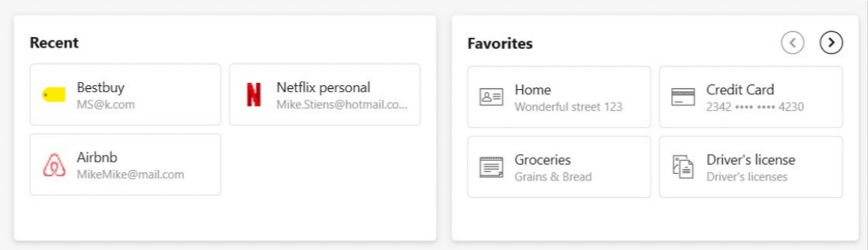Click the Favorites section heading
This screenshot has height=250, width=868.
[x=500, y=44]
